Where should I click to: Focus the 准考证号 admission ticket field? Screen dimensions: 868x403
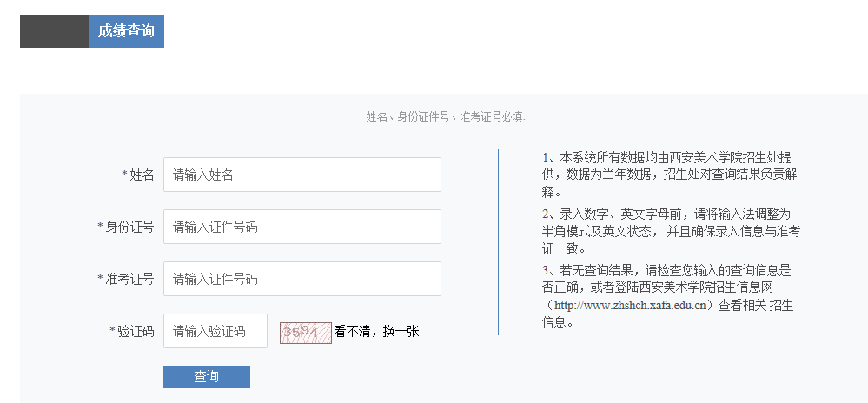(x=302, y=279)
